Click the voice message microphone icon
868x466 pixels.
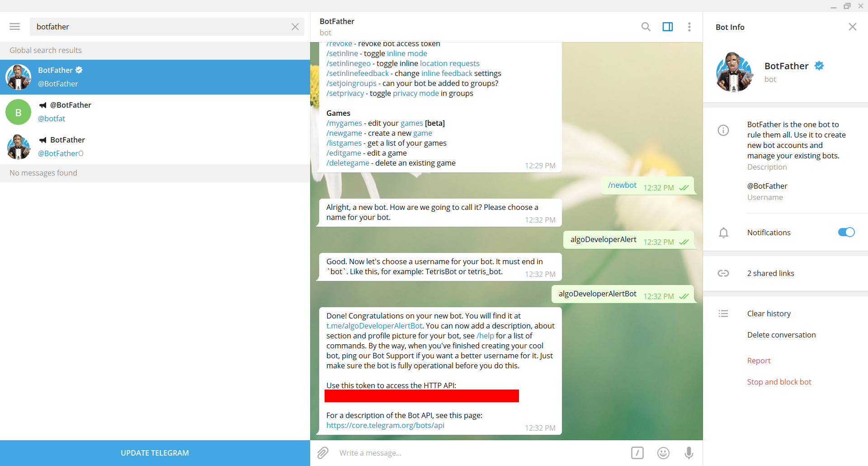(689, 453)
